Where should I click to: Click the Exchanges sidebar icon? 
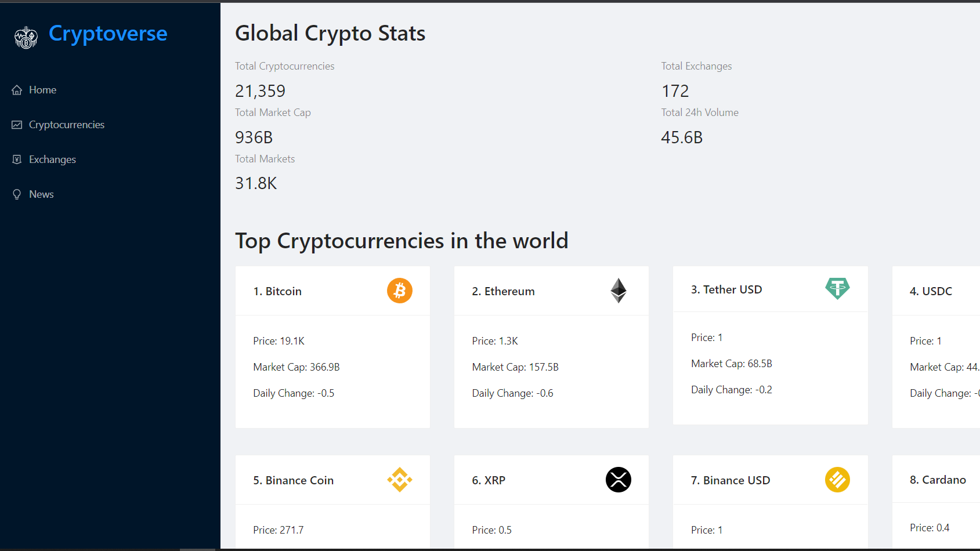[x=17, y=159]
